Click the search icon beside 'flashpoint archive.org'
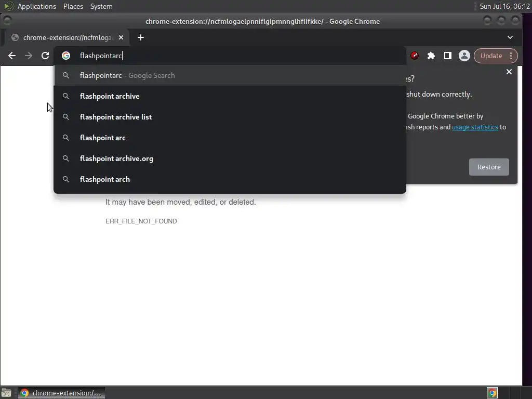The image size is (532, 399). [x=66, y=158]
